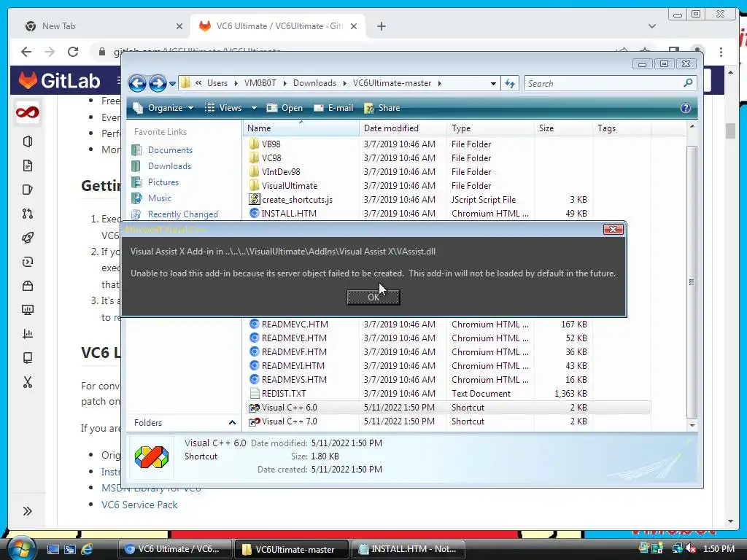Click Users in the address breadcrumb
Image resolution: width=747 pixels, height=560 pixels.
pyautogui.click(x=217, y=83)
